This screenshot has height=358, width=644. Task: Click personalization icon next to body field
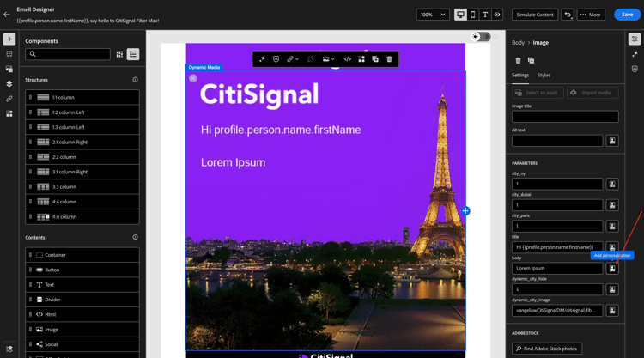pyautogui.click(x=612, y=268)
